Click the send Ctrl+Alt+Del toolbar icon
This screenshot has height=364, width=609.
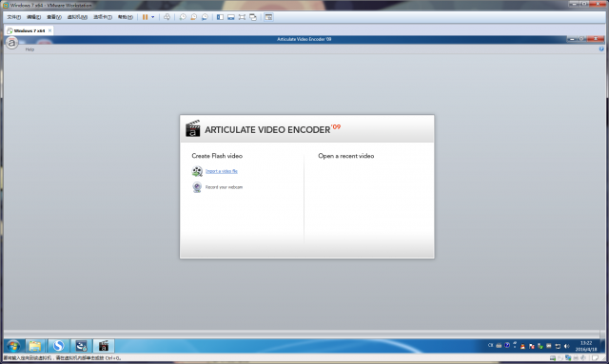pyautogui.click(x=167, y=17)
